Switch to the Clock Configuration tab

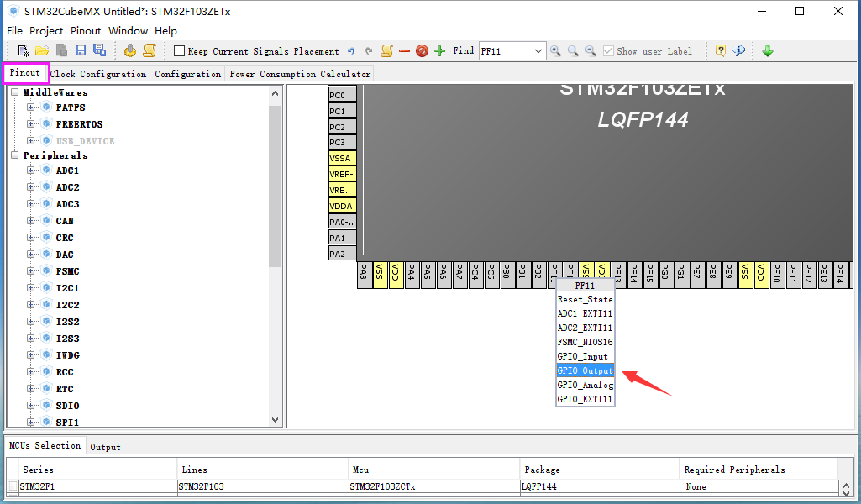tap(98, 74)
